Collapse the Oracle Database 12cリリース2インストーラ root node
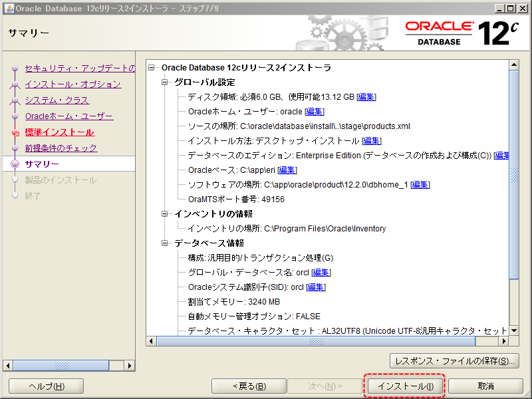Image resolution: width=532 pixels, height=399 pixels. click(x=152, y=66)
